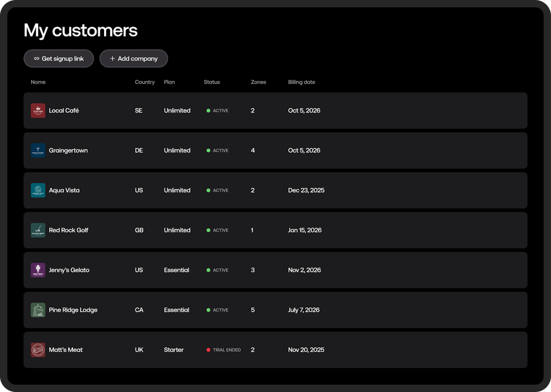Screen dimensions: 551x392
Task: Click the Red Rock Golf logo
Action: click(x=38, y=230)
